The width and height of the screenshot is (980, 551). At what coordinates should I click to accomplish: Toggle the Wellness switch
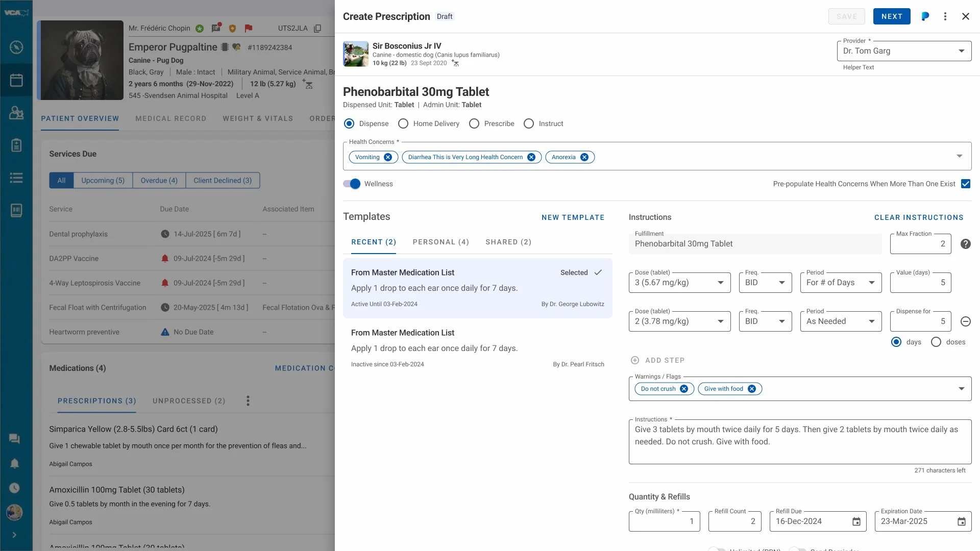(352, 184)
